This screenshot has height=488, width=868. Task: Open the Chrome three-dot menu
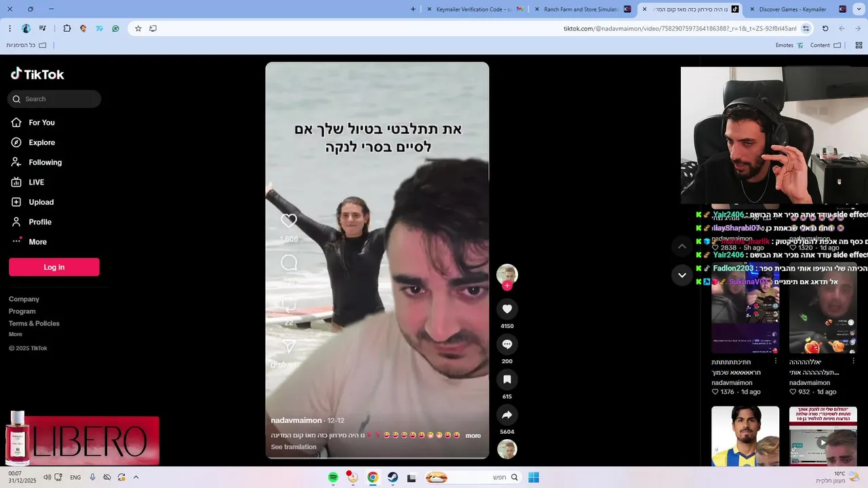tap(9, 28)
